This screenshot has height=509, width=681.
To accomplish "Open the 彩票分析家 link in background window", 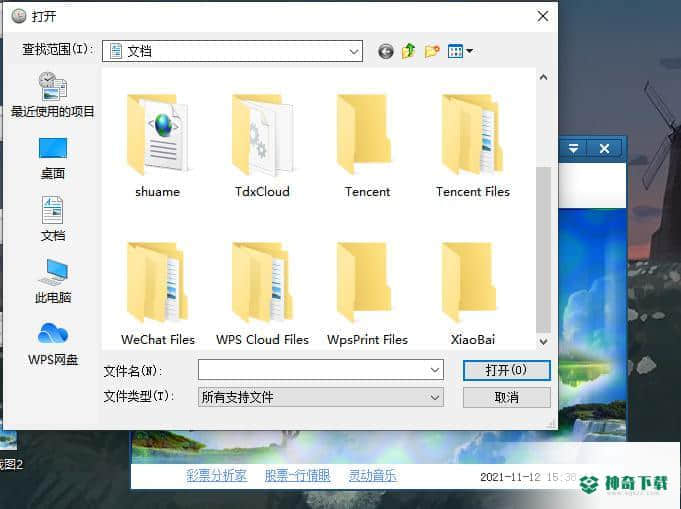I will tap(216, 476).
